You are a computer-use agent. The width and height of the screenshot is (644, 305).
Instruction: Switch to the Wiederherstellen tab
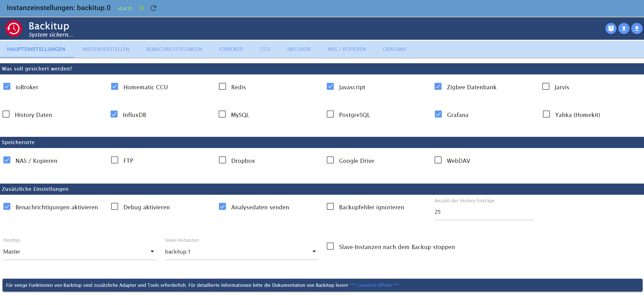coord(106,49)
